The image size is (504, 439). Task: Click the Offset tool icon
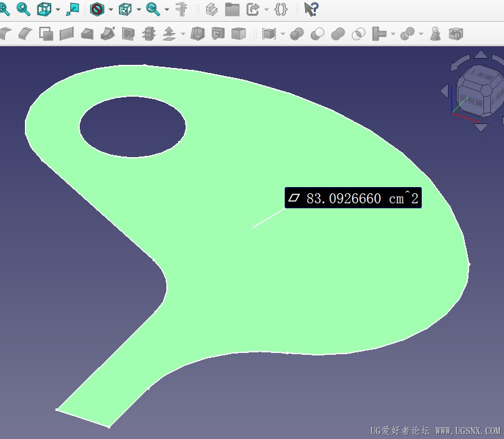tap(169, 34)
